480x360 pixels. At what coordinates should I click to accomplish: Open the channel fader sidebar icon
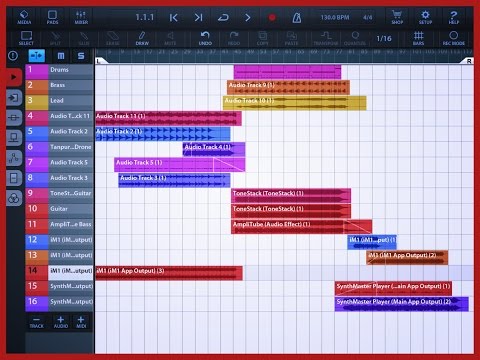click(x=14, y=118)
